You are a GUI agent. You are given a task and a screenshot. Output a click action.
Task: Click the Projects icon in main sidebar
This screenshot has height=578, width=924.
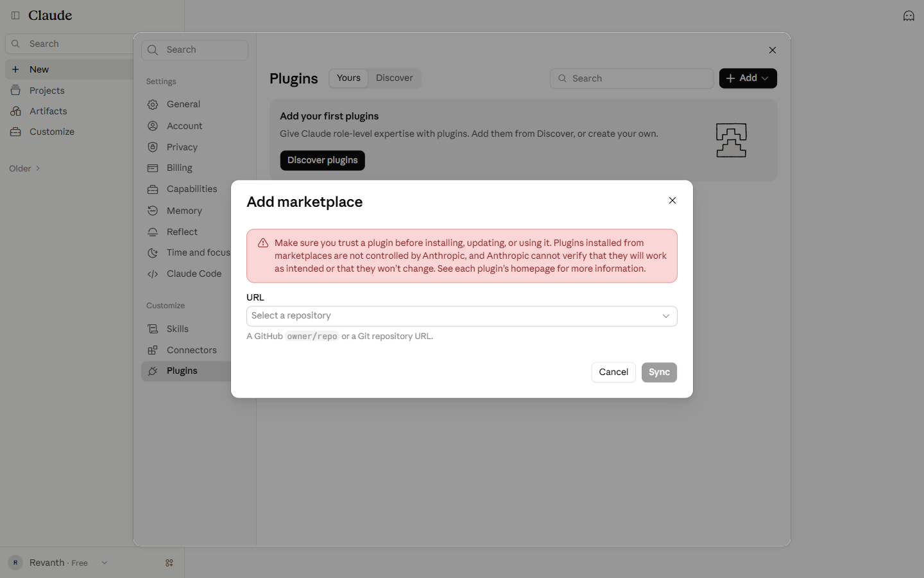(15, 91)
